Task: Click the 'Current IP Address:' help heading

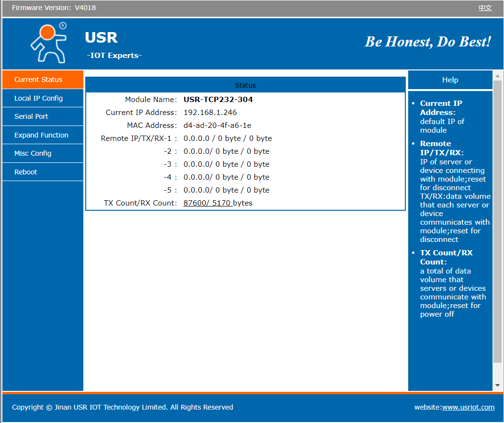Action: [x=441, y=108]
